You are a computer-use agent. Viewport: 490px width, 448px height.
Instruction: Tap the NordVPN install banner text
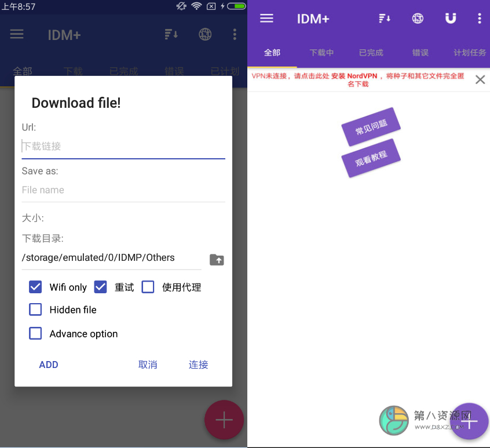[358, 80]
